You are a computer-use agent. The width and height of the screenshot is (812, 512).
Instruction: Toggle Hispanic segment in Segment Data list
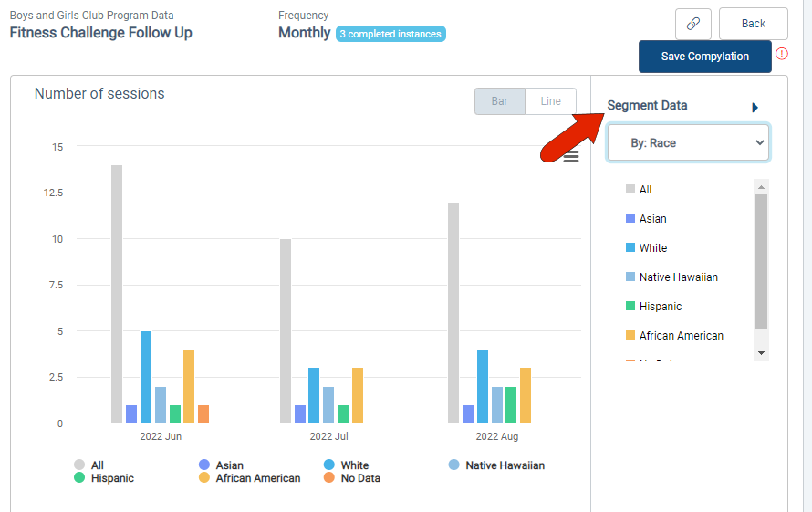(x=653, y=307)
